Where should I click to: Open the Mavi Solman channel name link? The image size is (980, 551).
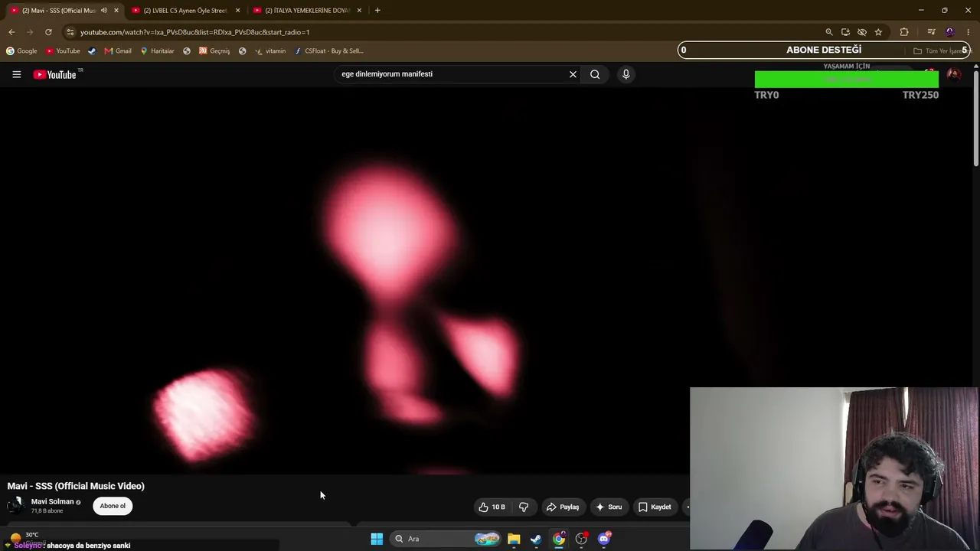pos(52,501)
